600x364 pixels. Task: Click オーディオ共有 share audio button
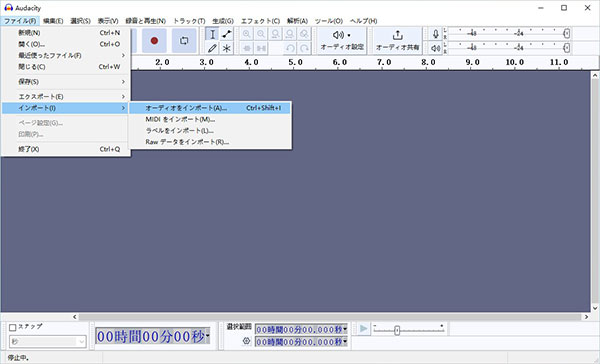pos(398,41)
